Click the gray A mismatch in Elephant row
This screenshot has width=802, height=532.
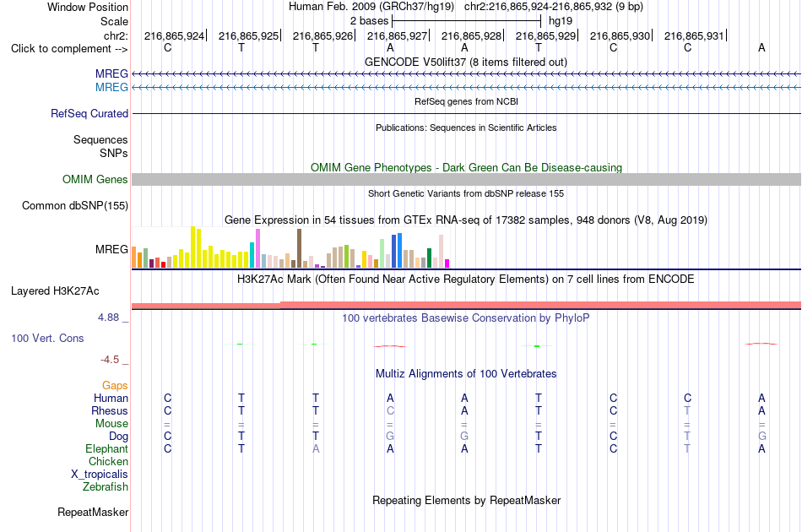pos(316,448)
